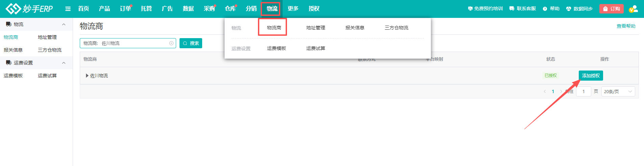Go to previous page arrow in pagination
Screen dimensions: 644x166
tap(545, 91)
